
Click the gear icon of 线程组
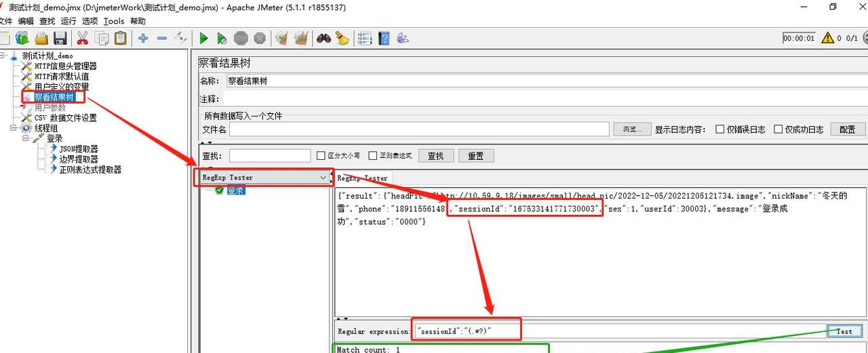[26, 128]
